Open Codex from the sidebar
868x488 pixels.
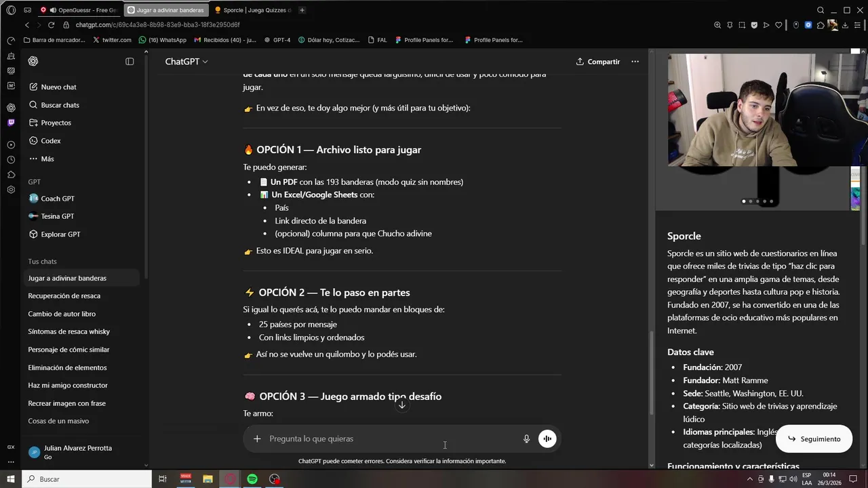80,141
